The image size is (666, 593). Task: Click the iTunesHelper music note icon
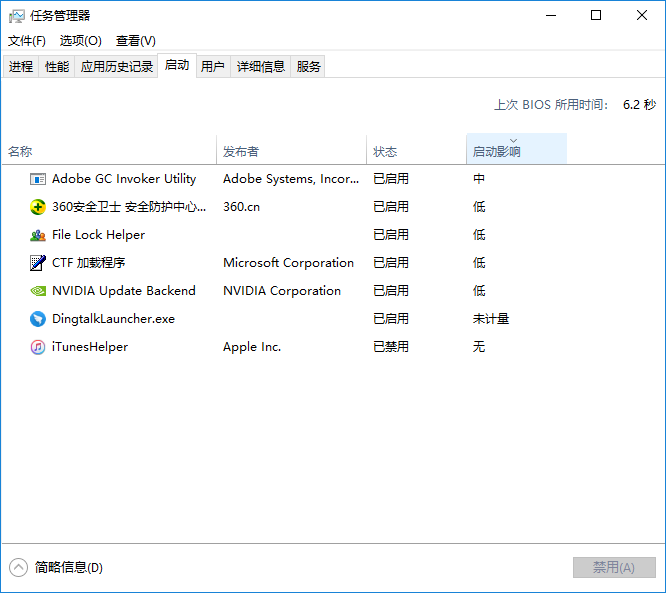tap(38, 347)
